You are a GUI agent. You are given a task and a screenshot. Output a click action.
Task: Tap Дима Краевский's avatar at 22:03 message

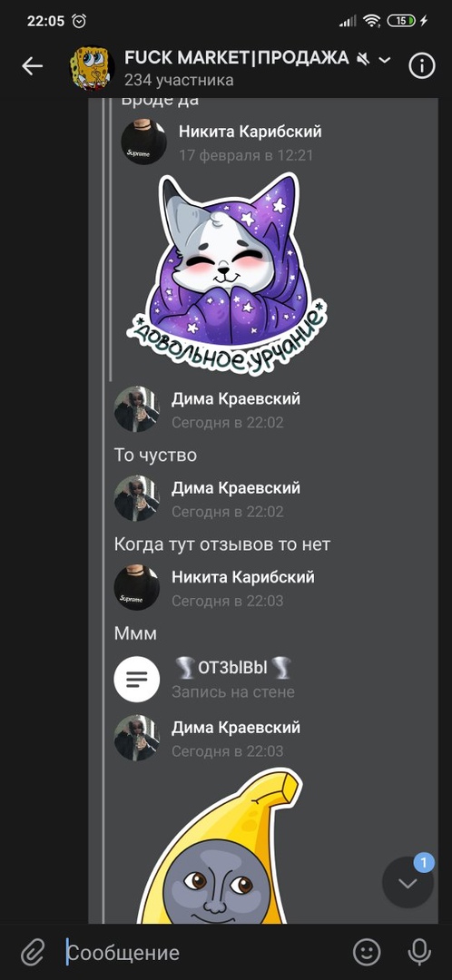(137, 738)
